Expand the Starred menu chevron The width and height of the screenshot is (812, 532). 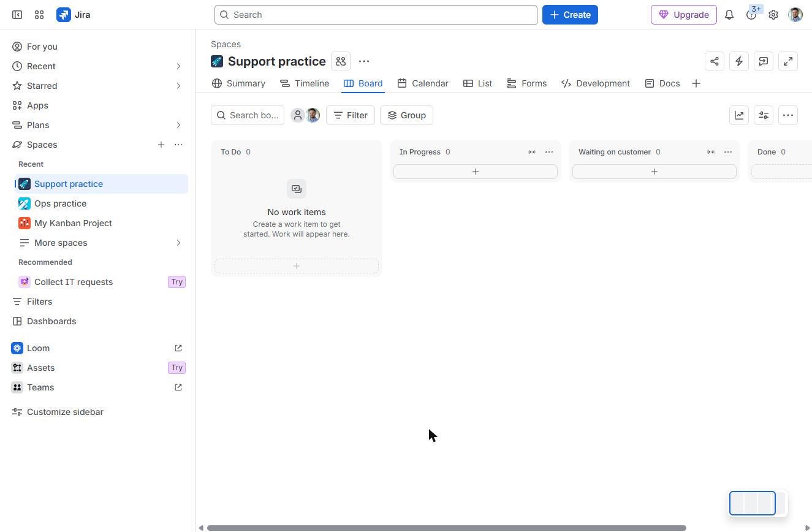click(178, 86)
